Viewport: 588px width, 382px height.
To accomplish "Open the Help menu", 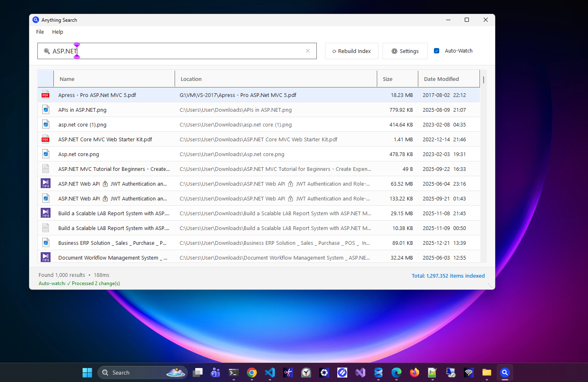I will (58, 32).
